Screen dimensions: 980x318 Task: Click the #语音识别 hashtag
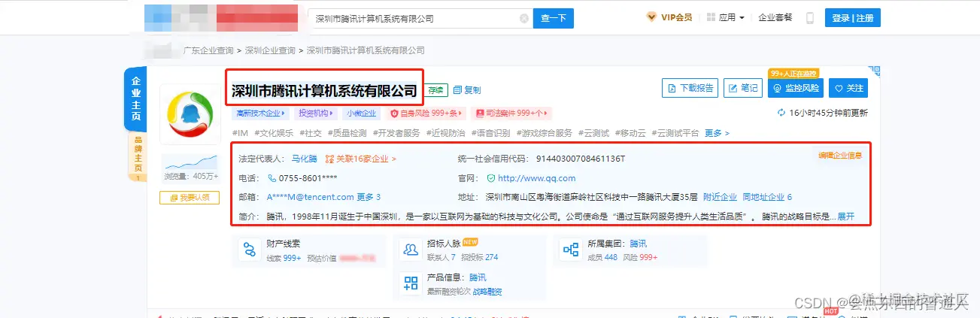point(491,133)
